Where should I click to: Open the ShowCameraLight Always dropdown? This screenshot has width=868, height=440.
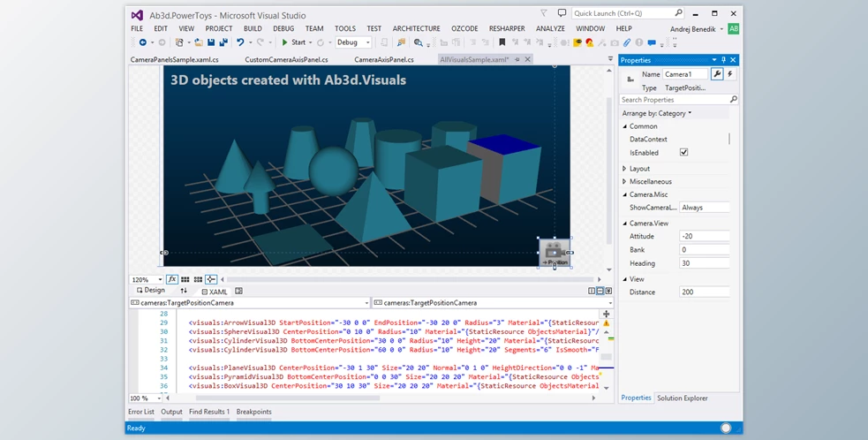point(704,208)
